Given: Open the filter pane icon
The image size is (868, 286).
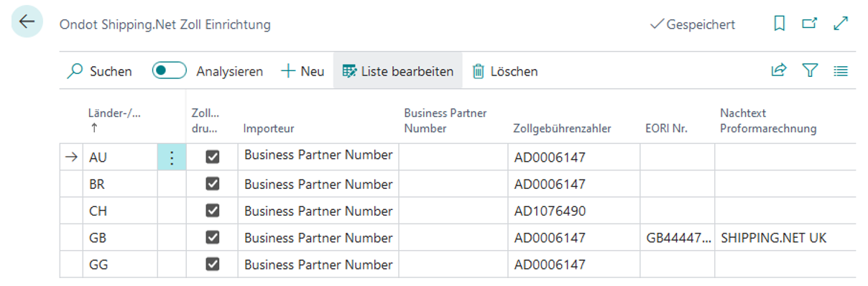Looking at the screenshot, I should 811,70.
